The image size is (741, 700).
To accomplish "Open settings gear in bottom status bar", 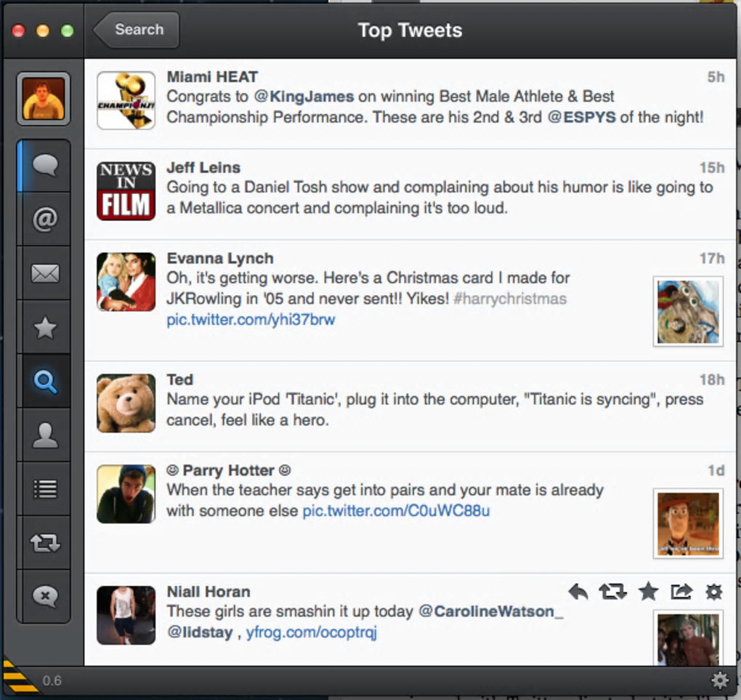I will [720, 680].
